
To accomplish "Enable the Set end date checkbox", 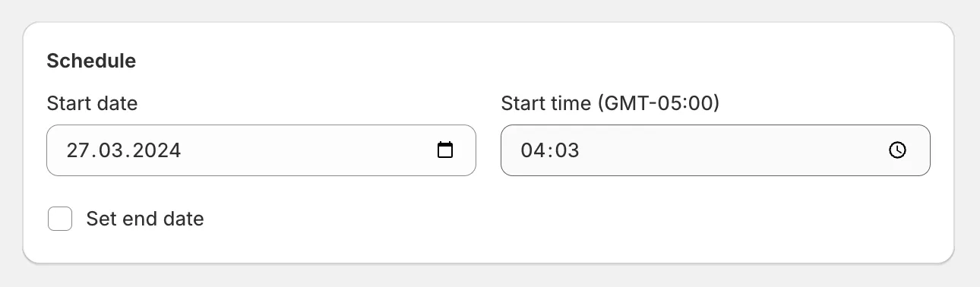I will point(60,219).
